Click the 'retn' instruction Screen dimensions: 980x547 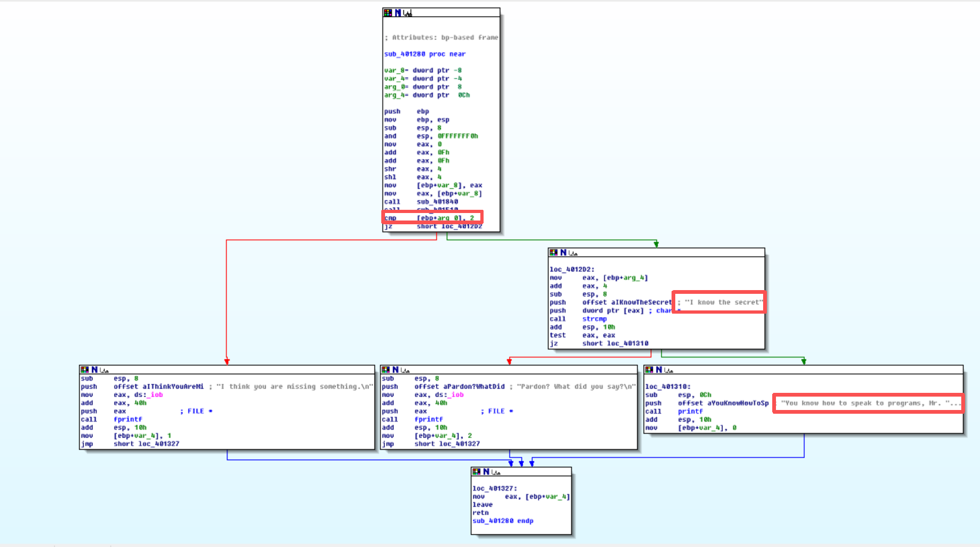click(480, 513)
